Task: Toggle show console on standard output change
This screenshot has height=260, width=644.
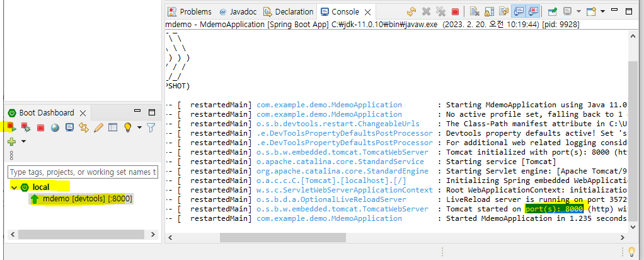Action: click(x=519, y=11)
